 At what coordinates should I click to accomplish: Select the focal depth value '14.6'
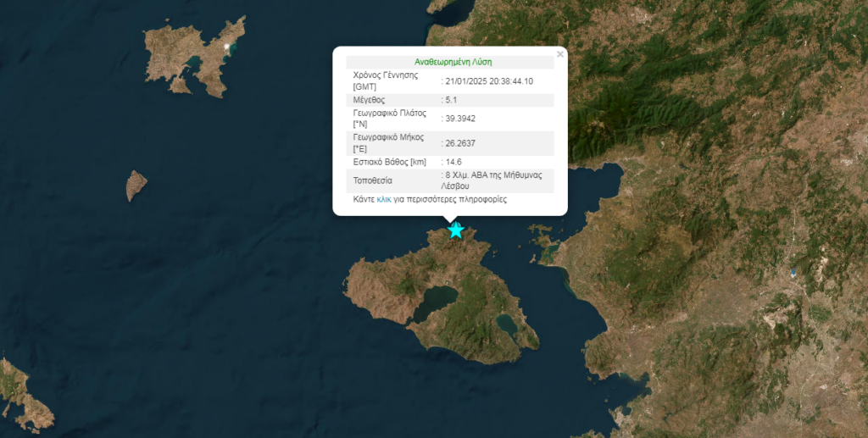click(x=453, y=162)
